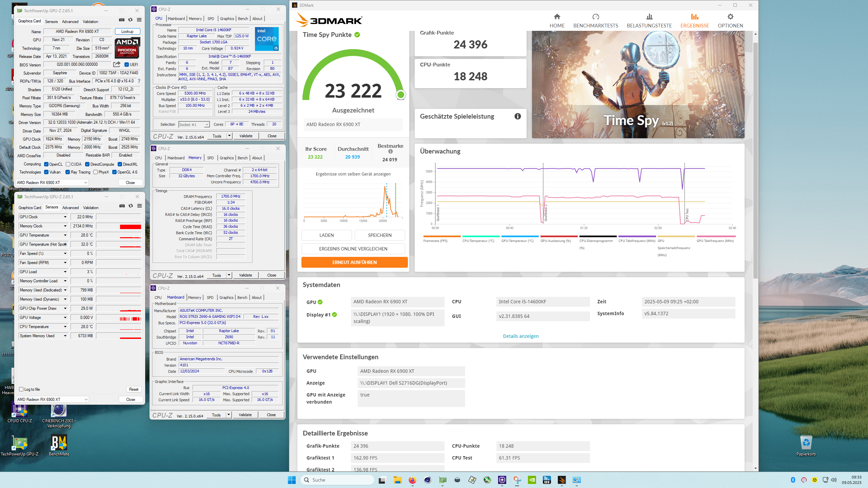868x488 pixels.
Task: Toggle CUDA checkbox in GPU-Z
Action: [68, 164]
